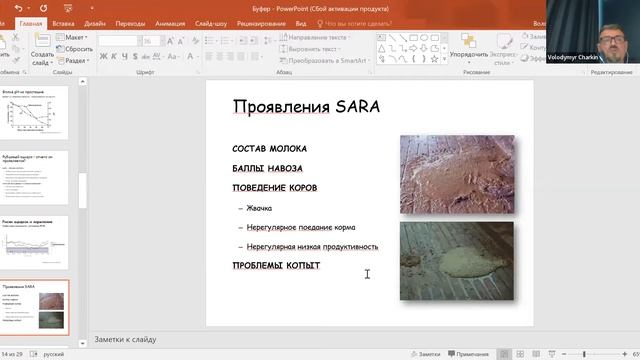Viewport: 640px width, 360px height.
Task: Open the Переходы ribbon tab
Action: [x=130, y=24]
